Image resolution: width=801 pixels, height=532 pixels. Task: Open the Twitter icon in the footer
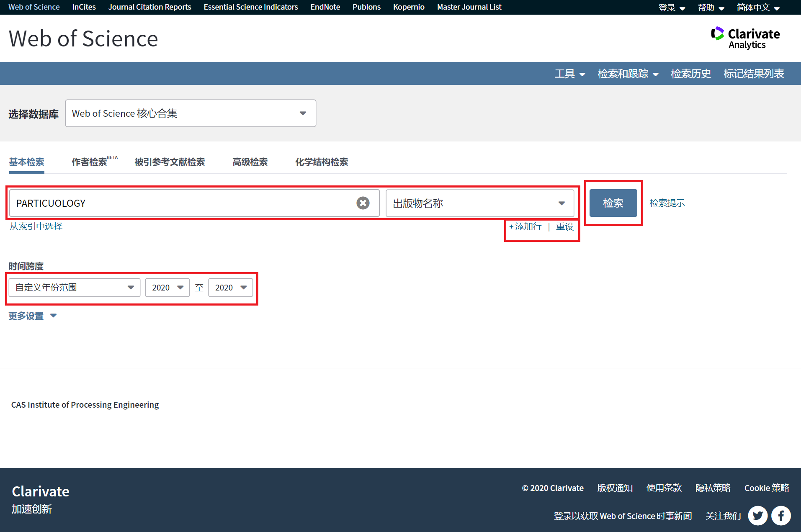click(x=758, y=516)
